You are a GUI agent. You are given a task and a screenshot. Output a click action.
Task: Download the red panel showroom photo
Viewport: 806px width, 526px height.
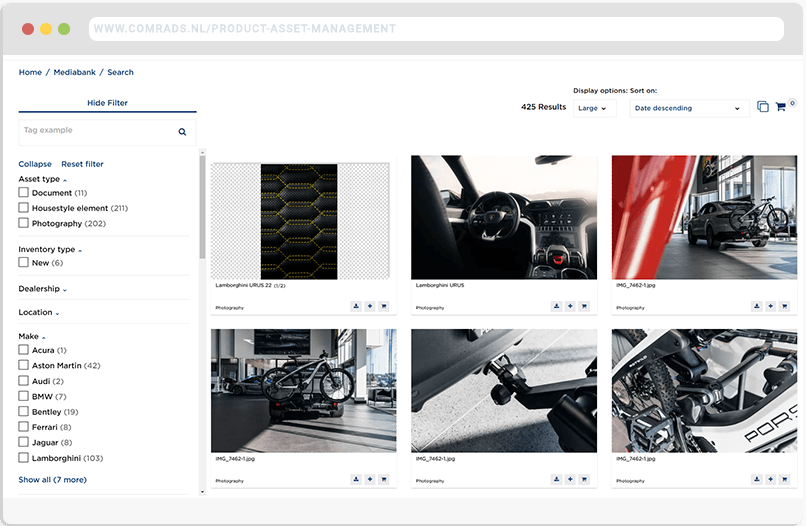tap(757, 306)
